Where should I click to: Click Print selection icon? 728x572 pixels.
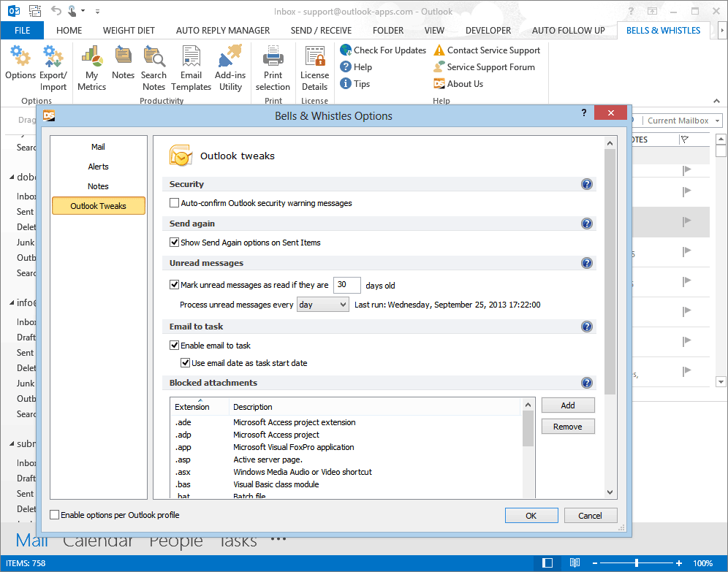273,68
